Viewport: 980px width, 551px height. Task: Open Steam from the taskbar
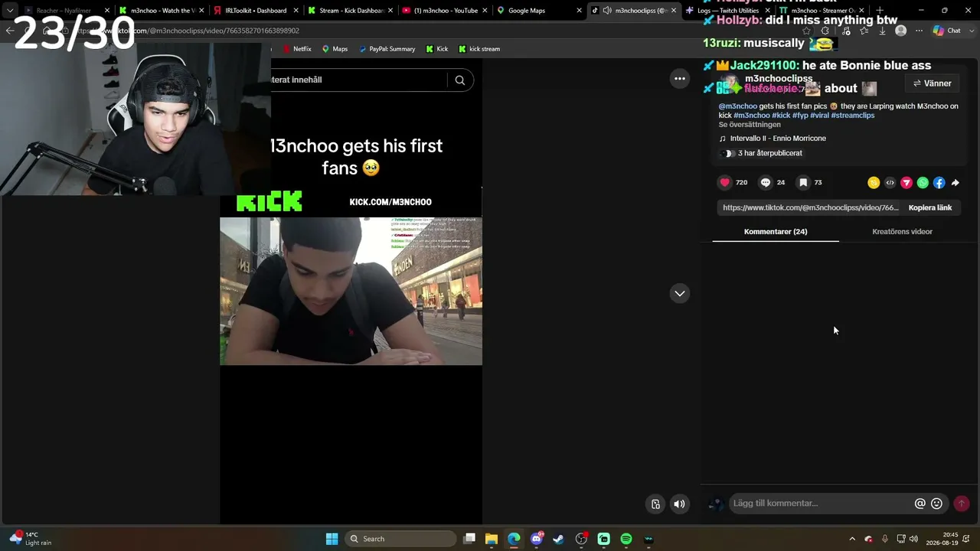click(558, 539)
